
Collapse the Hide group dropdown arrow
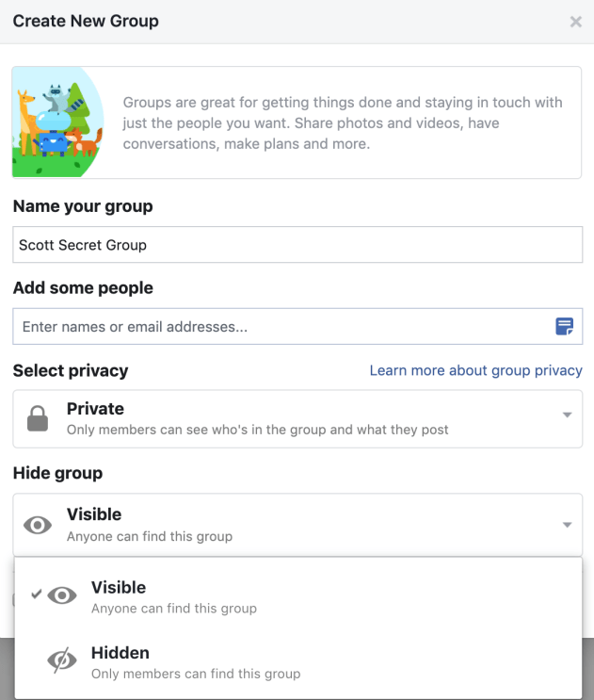click(x=567, y=525)
